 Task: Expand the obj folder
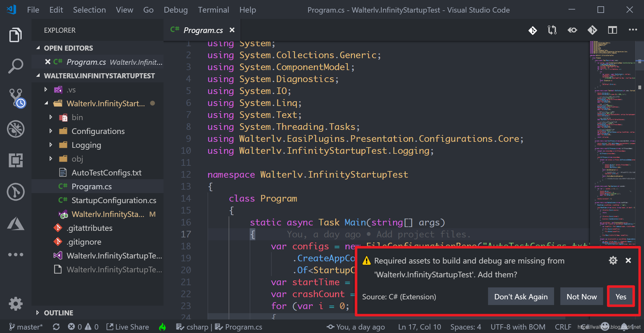pos(51,158)
